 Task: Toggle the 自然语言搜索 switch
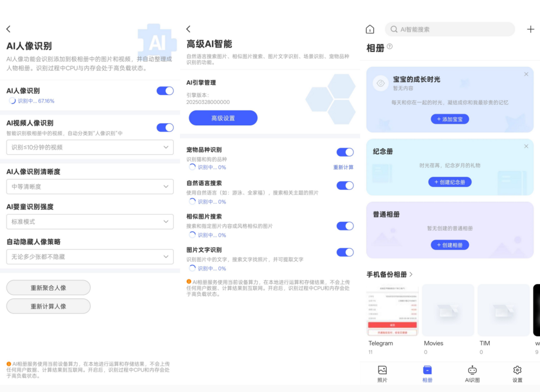345,186
